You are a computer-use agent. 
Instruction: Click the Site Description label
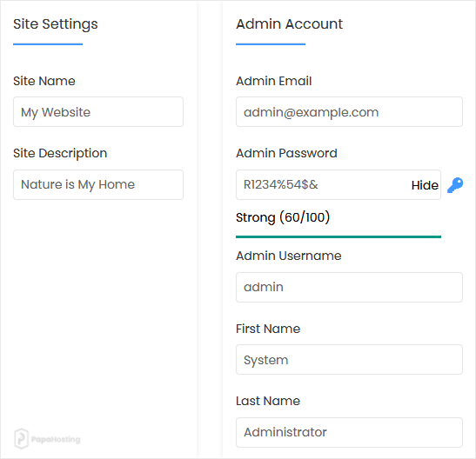[x=60, y=153]
